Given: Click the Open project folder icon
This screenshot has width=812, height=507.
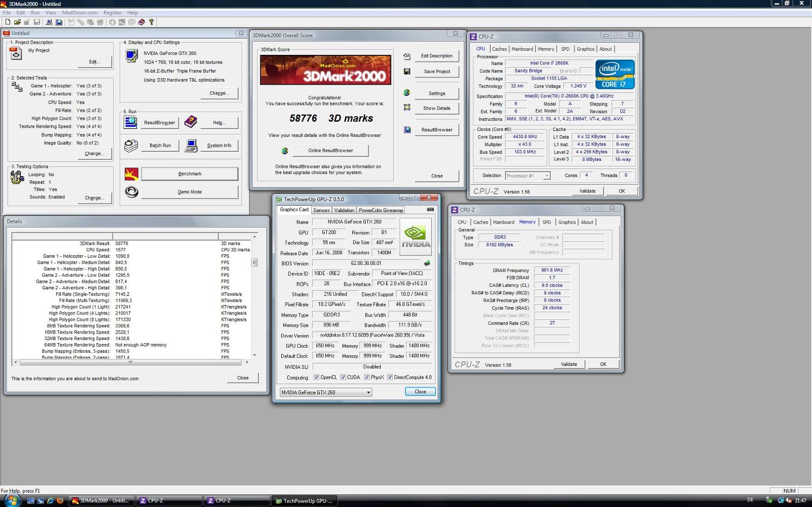Looking at the screenshot, I should pyautogui.click(x=17, y=22).
